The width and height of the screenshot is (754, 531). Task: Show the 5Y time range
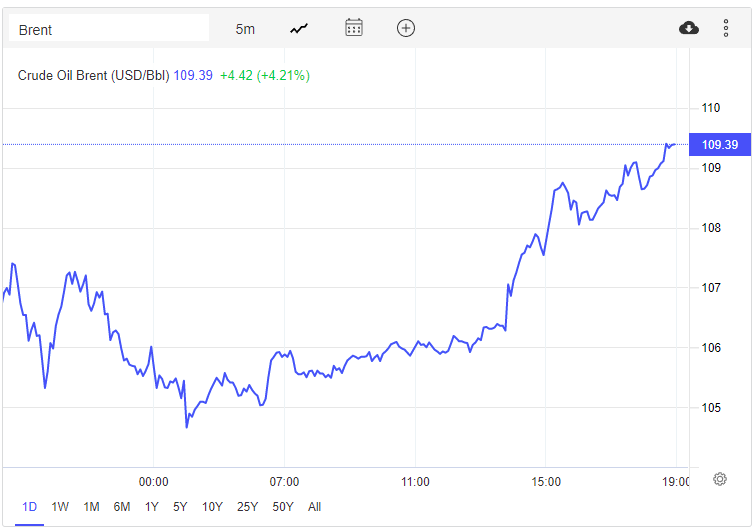point(180,507)
